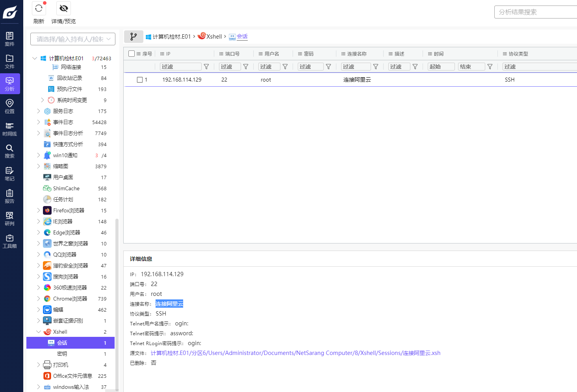The height and width of the screenshot is (392, 577).
Task: Open the 报告 sidebar section
Action: [x=10, y=196]
